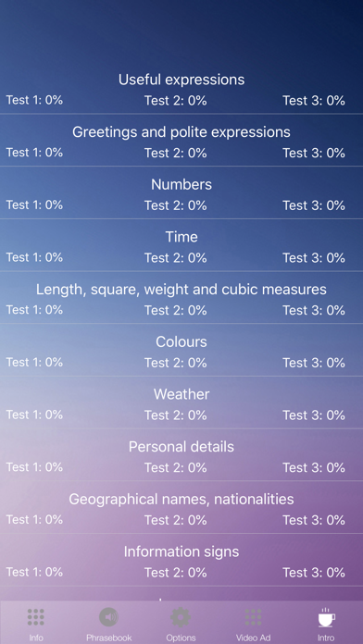The width and height of the screenshot is (363, 644).
Task: Start Test 3 for Weather
Action: point(314,415)
